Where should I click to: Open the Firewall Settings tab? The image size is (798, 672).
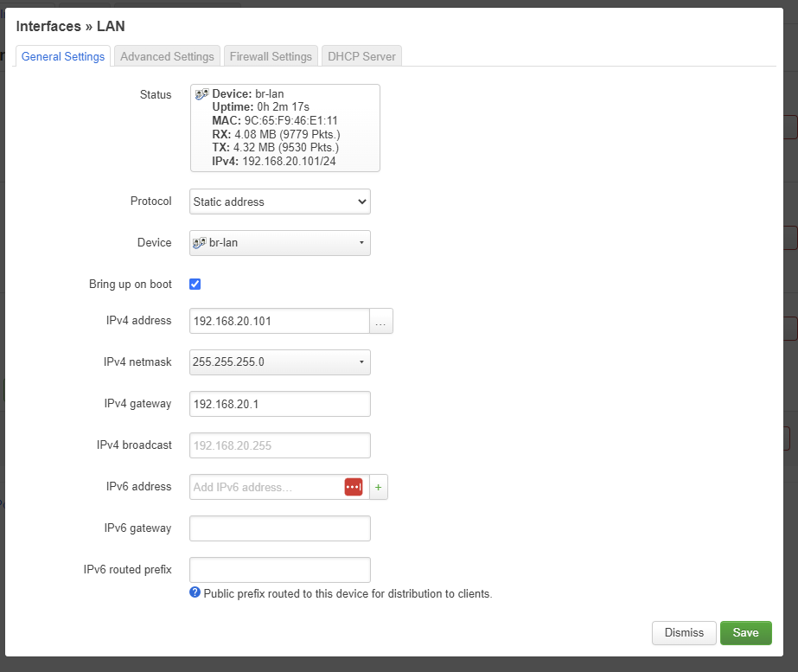[x=271, y=56]
